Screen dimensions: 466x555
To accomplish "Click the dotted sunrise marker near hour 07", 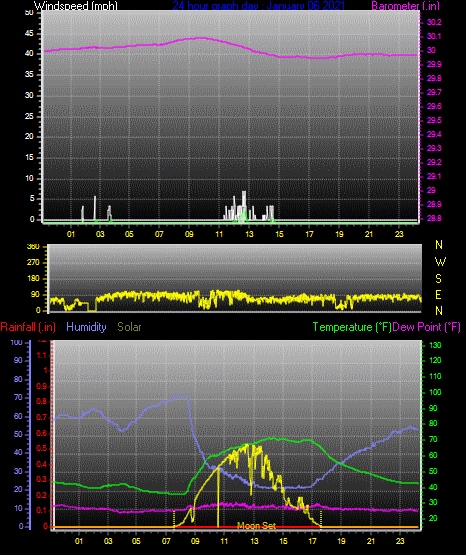I will 174,519.
